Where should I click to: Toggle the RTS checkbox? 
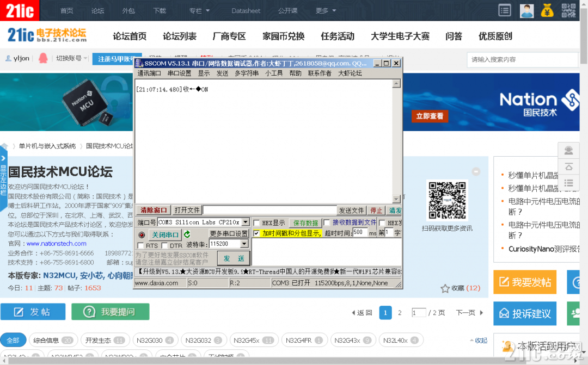[x=140, y=245]
